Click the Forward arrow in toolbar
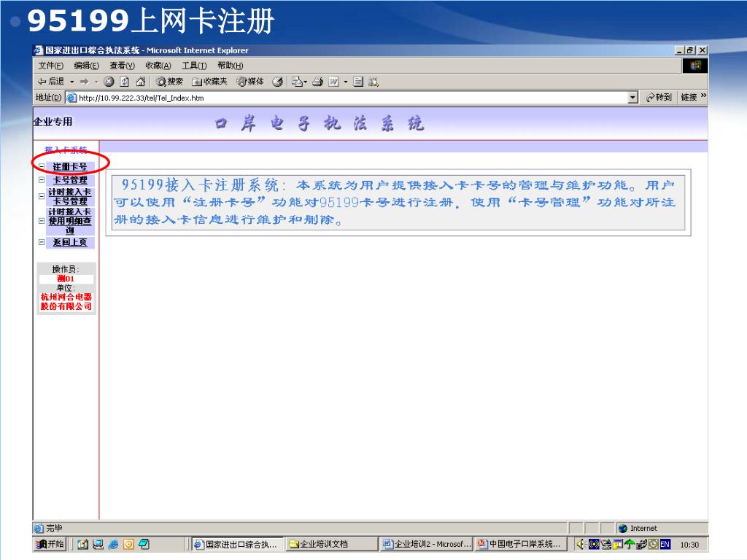 85,82
